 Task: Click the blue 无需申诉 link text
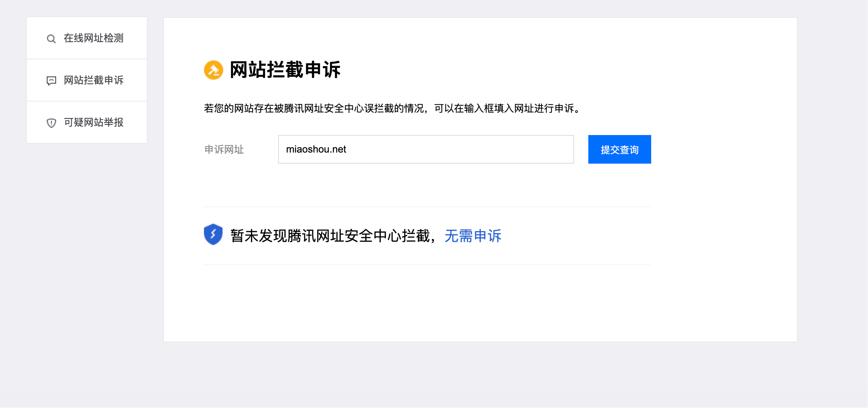coord(473,236)
